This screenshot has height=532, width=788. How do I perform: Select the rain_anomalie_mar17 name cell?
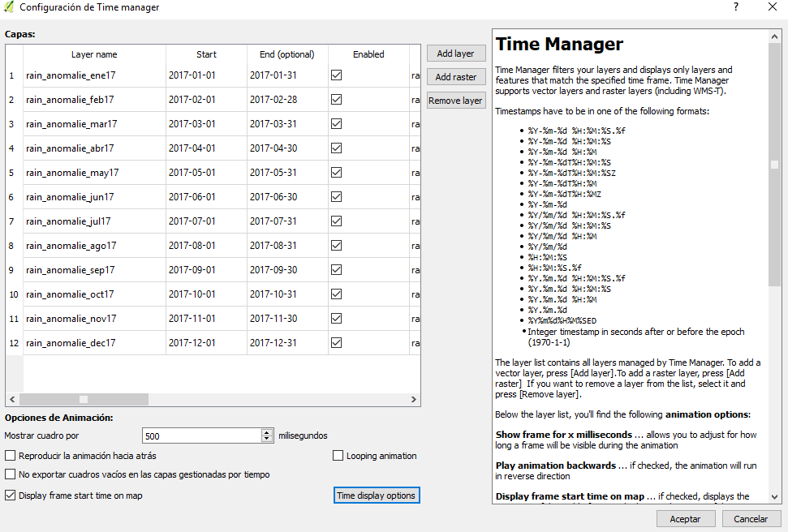click(94, 123)
